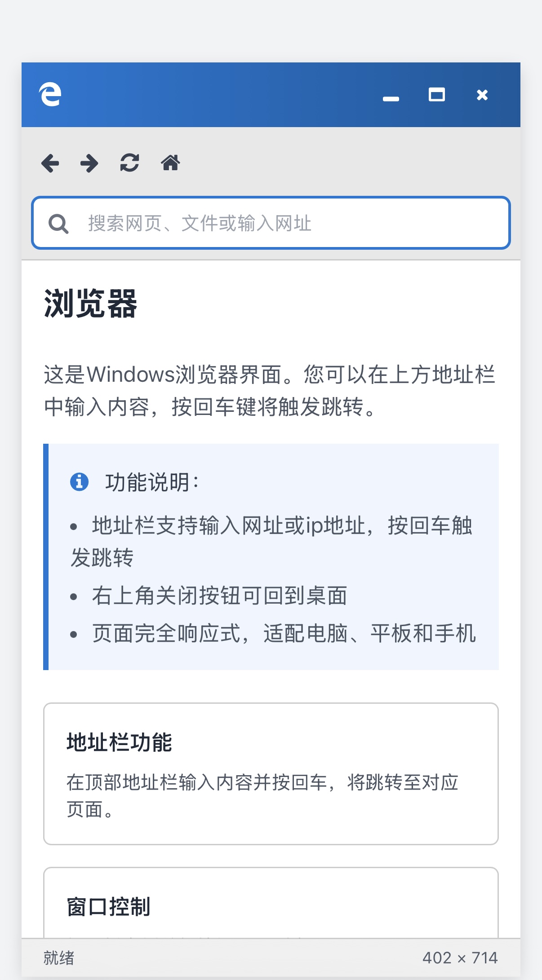Close the browser window with X
Viewport: 542px width, 980px height.
tap(482, 95)
